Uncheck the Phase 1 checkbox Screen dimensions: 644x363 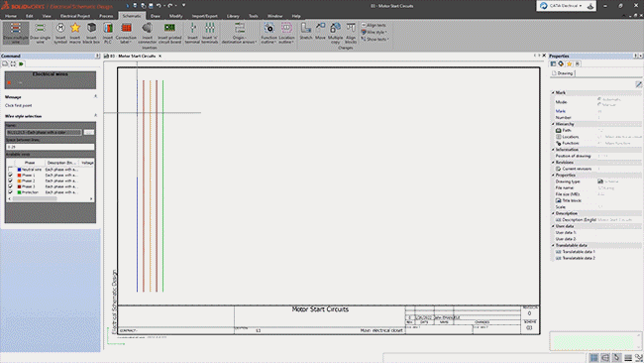pyautogui.click(x=10, y=176)
